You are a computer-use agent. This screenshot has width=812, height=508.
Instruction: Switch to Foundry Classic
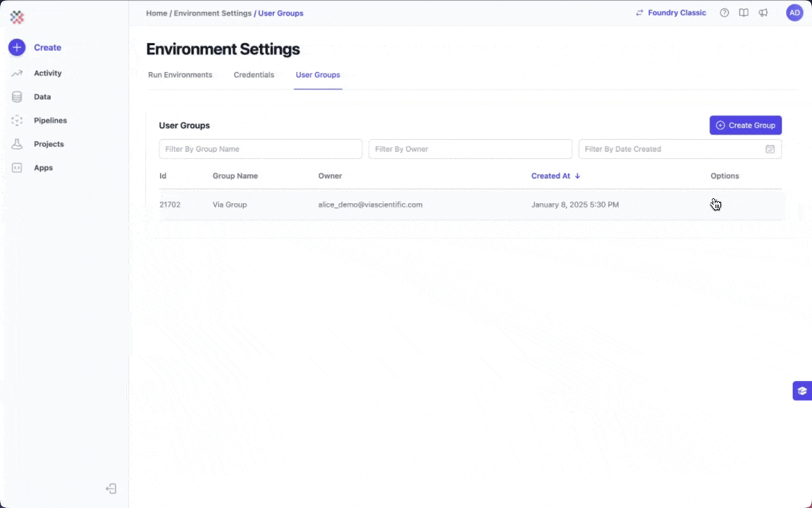(670, 13)
